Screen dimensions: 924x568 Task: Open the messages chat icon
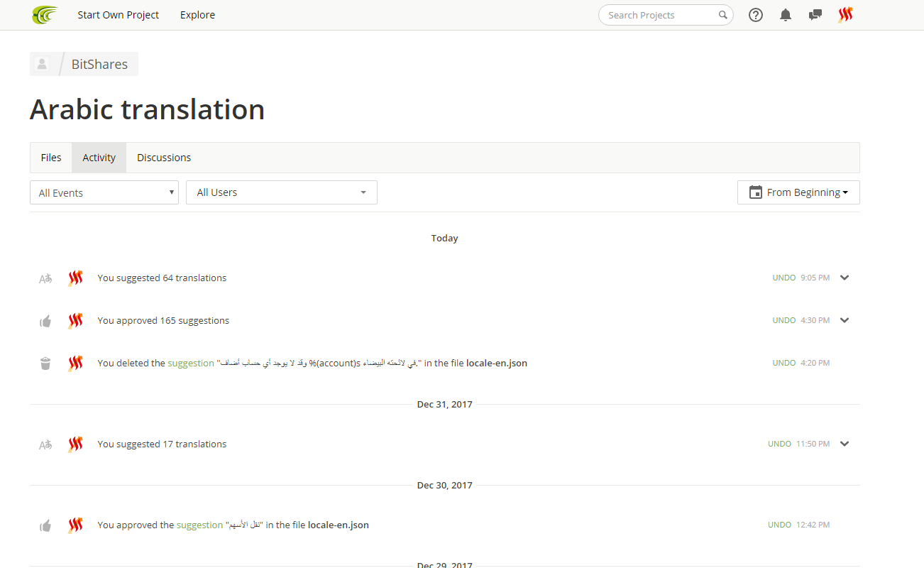coord(815,15)
